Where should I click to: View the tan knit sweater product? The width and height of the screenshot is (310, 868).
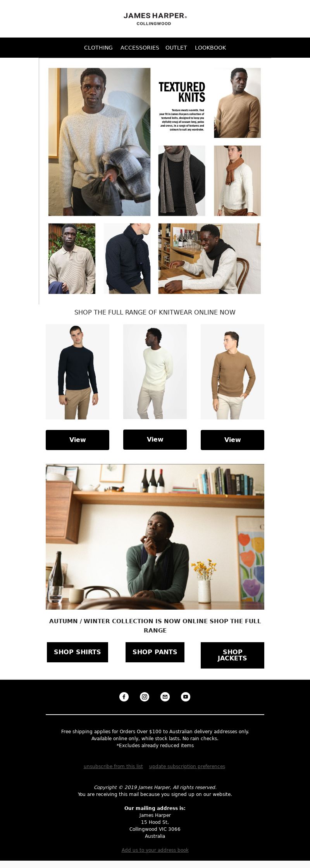[232, 440]
